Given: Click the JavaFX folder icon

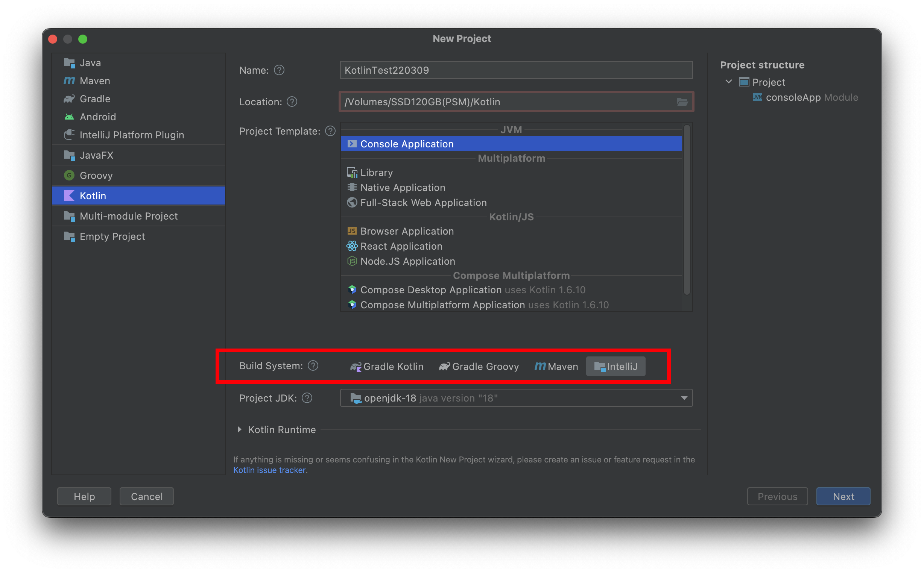Looking at the screenshot, I should click(69, 155).
